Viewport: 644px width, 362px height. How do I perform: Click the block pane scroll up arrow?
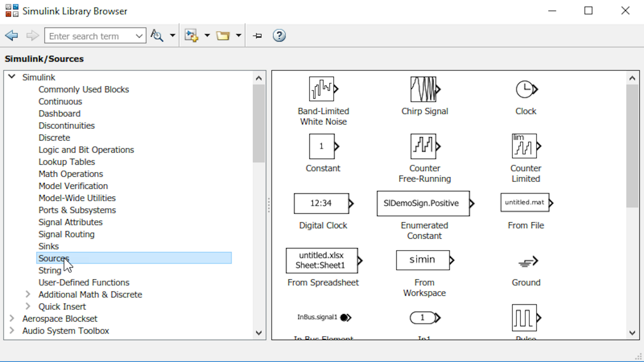632,78
